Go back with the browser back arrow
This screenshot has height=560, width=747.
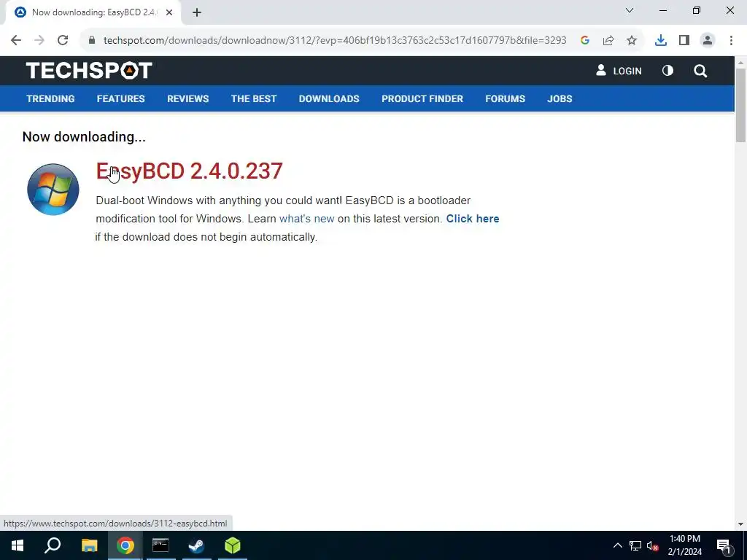[x=16, y=41]
